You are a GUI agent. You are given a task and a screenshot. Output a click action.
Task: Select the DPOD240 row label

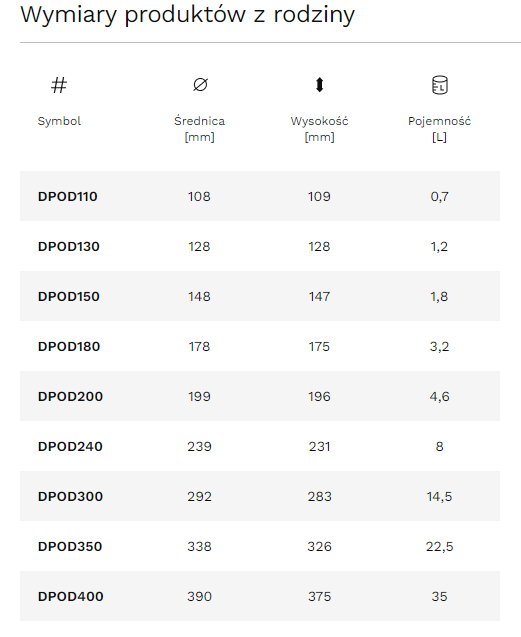[x=70, y=446]
